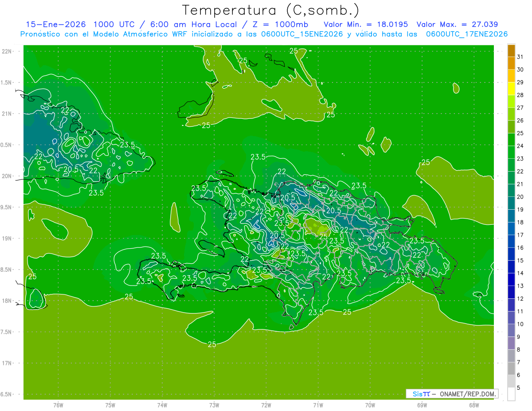
Task: Click the "0600UTC_17ENE2026" forecast end time
Action: click(466, 34)
